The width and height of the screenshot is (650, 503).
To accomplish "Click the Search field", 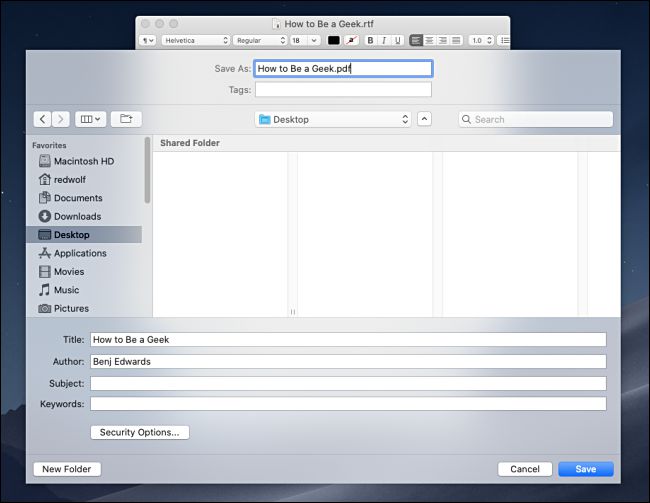I will coord(536,119).
